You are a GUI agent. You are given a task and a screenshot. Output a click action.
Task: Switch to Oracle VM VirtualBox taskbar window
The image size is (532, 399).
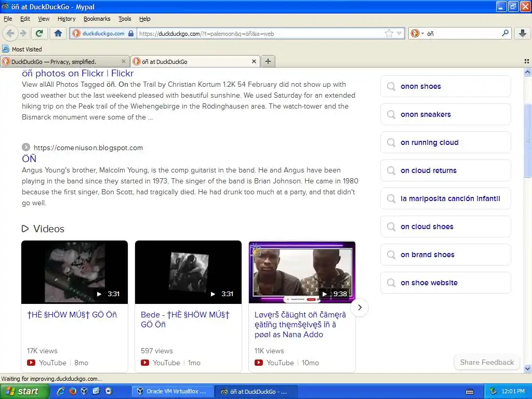pyautogui.click(x=172, y=391)
